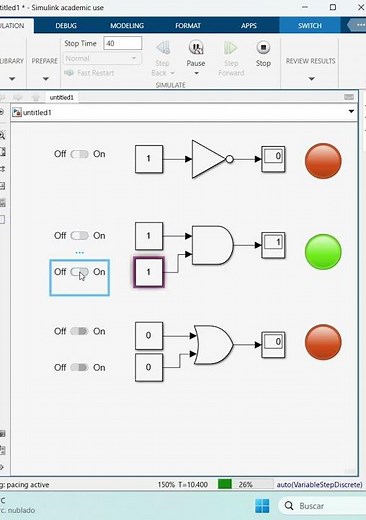Viewport: 366px width, 520px height.
Task: Toggle the upper switch of the AND gate
Action: (79, 236)
